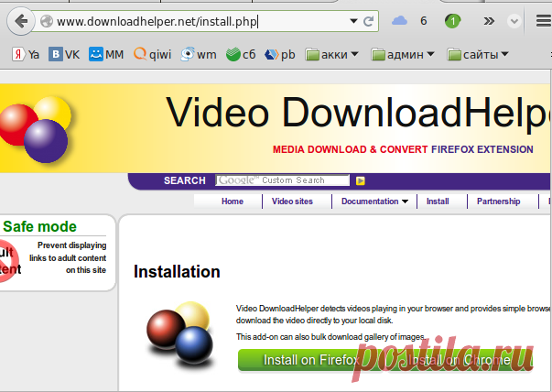Show more toolbar items with double chevron

click(489, 21)
